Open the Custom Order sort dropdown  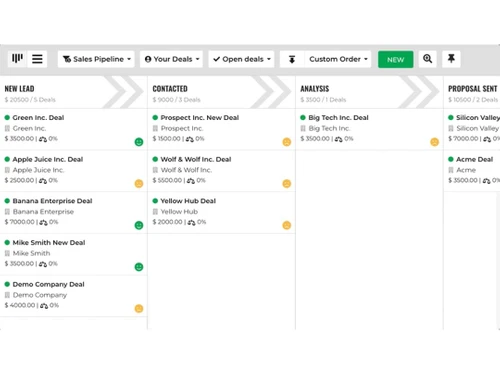coord(338,59)
